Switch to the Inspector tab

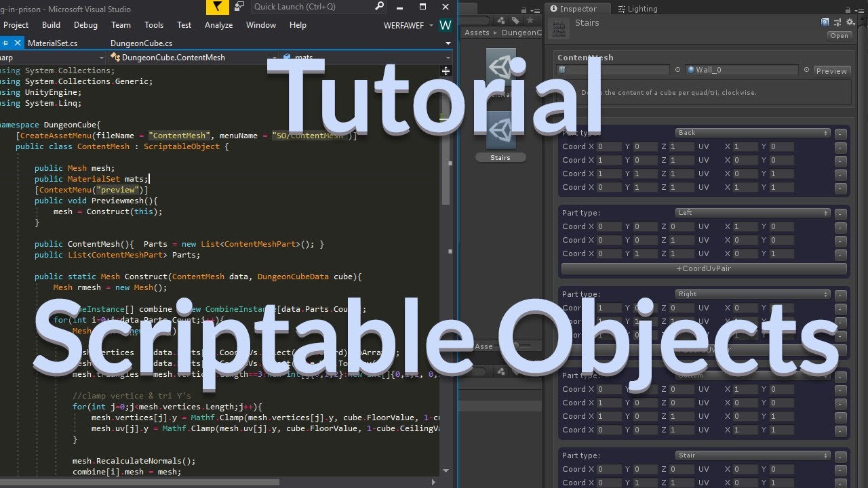coord(578,9)
